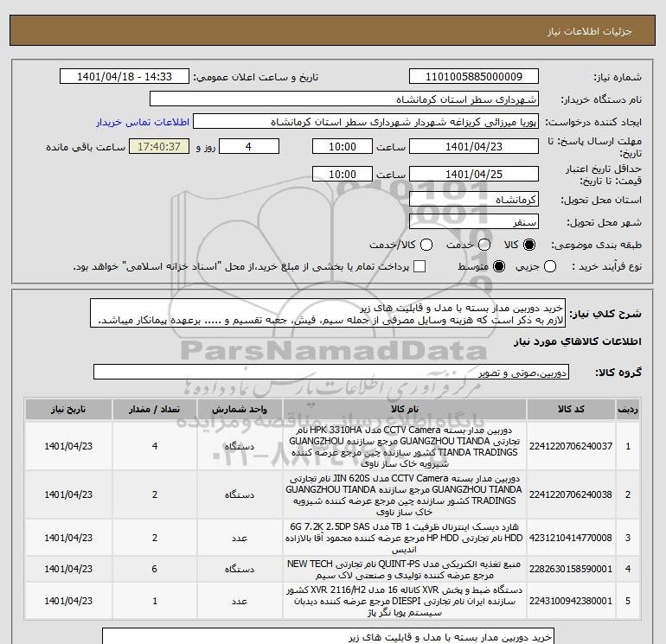Click the ردیف column header

(x=628, y=409)
